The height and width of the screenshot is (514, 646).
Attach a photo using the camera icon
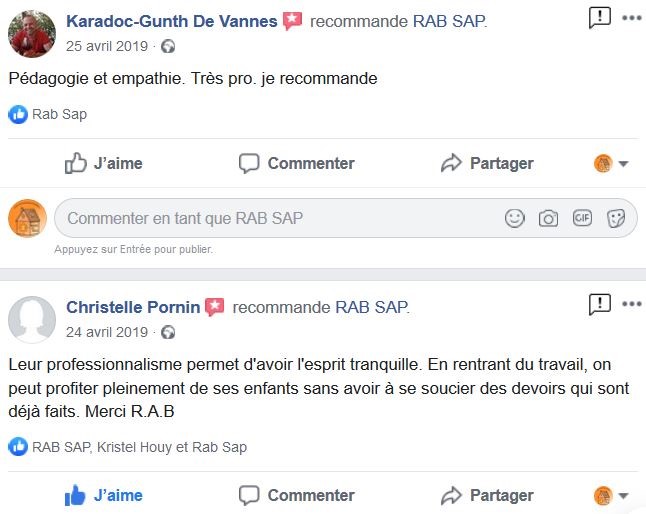[548, 218]
